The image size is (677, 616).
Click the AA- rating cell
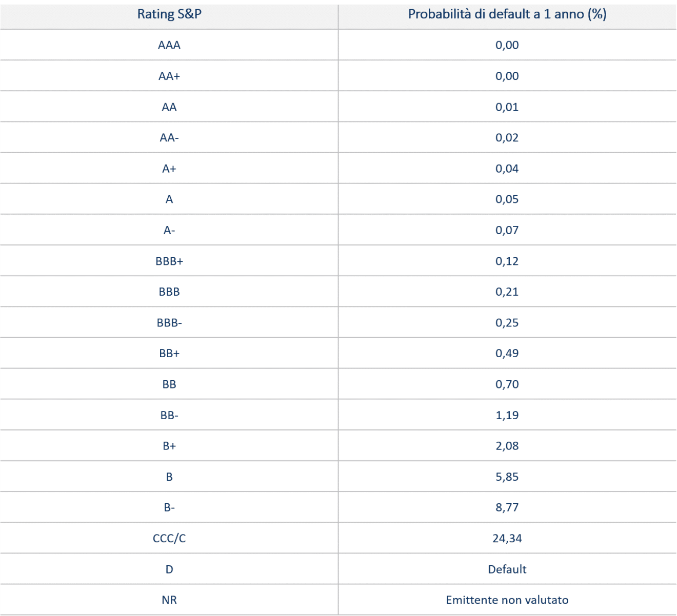tap(169, 137)
